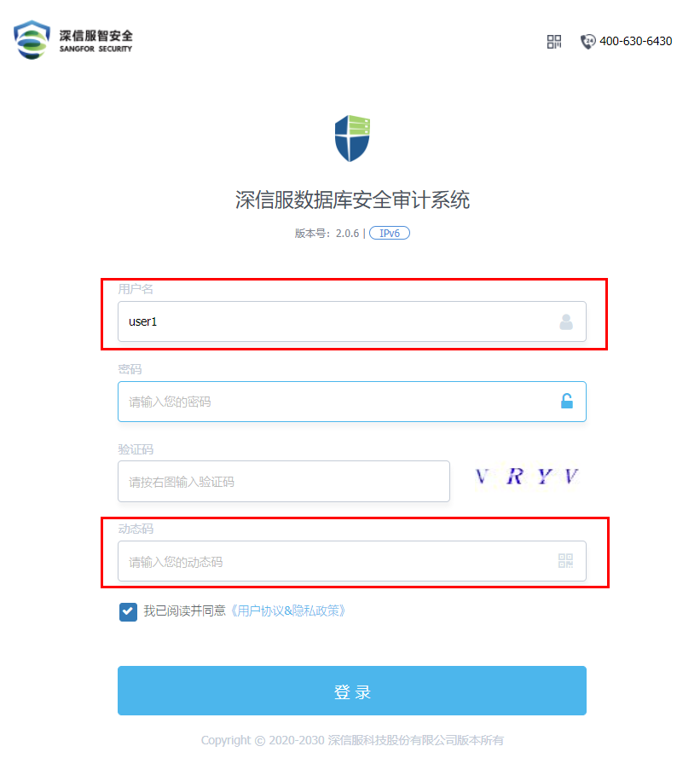Click the QR icon in dynamic code field
This screenshot has width=700, height=758.
565,561
